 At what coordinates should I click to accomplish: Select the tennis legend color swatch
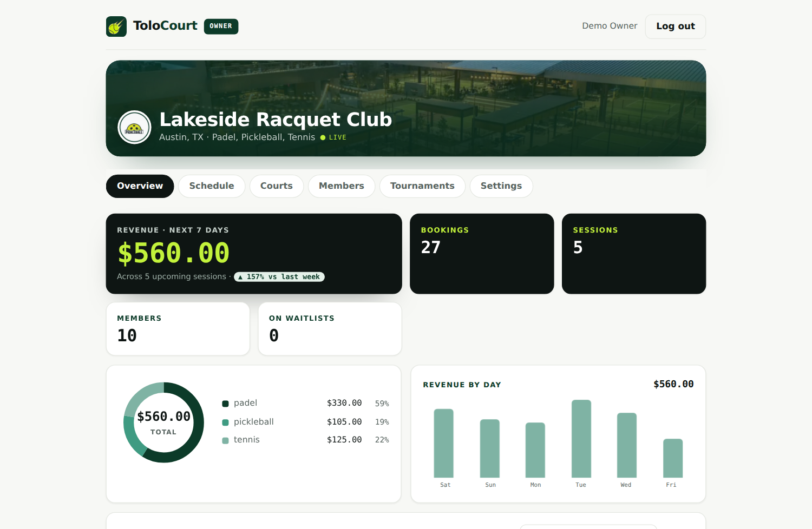tap(225, 440)
